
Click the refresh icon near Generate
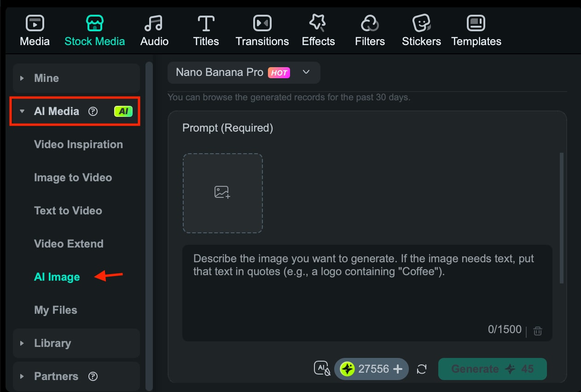click(422, 369)
